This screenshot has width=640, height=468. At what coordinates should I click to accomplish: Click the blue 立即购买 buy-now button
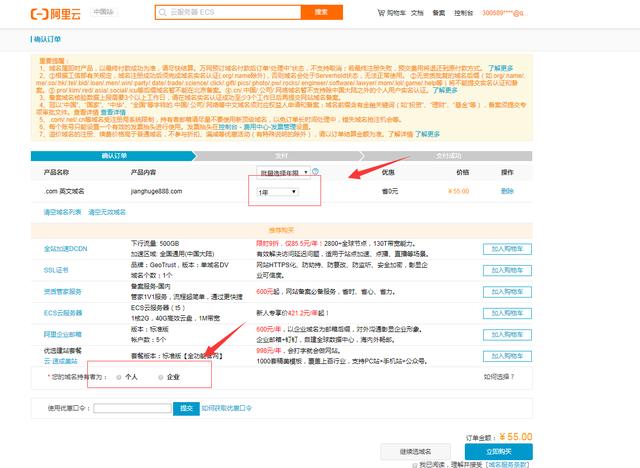(x=499, y=451)
